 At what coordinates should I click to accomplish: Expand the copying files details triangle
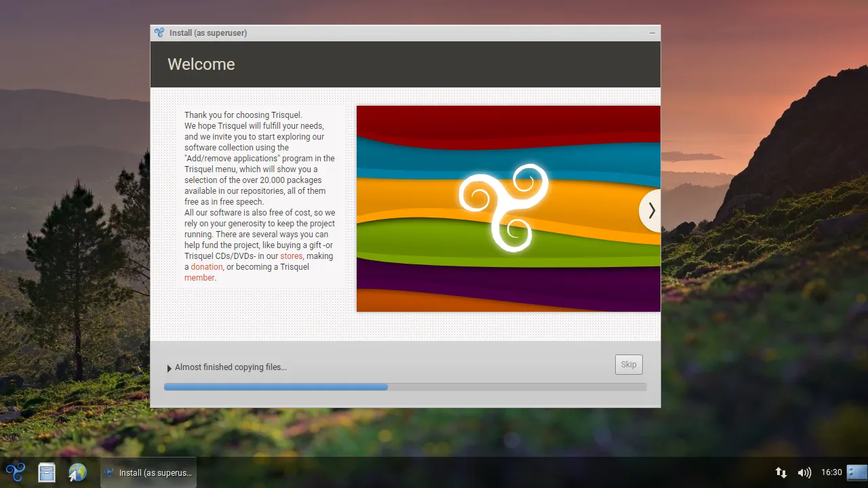[x=169, y=368]
